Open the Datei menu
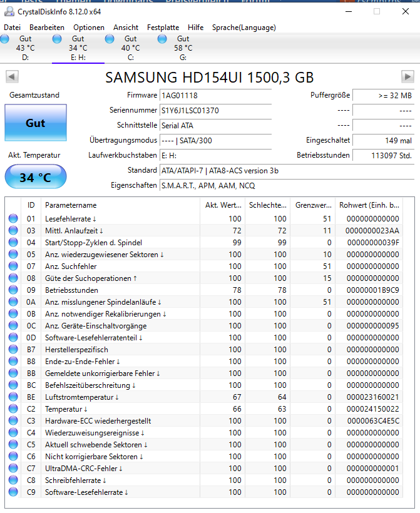Image resolution: width=420 pixels, height=513 pixels. (12, 28)
